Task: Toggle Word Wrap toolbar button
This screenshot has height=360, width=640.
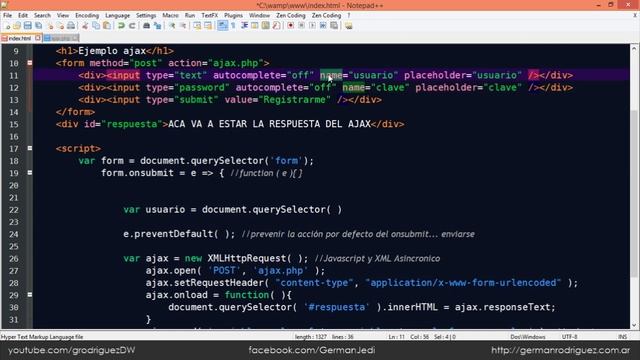Action: [222, 26]
